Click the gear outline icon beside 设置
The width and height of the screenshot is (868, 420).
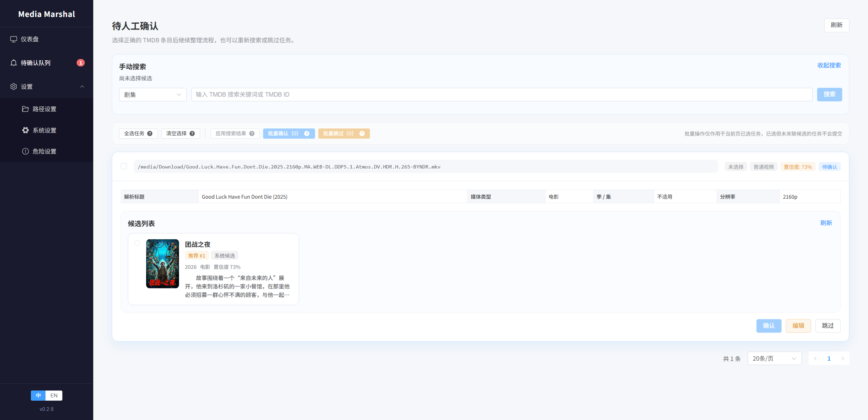click(x=14, y=86)
